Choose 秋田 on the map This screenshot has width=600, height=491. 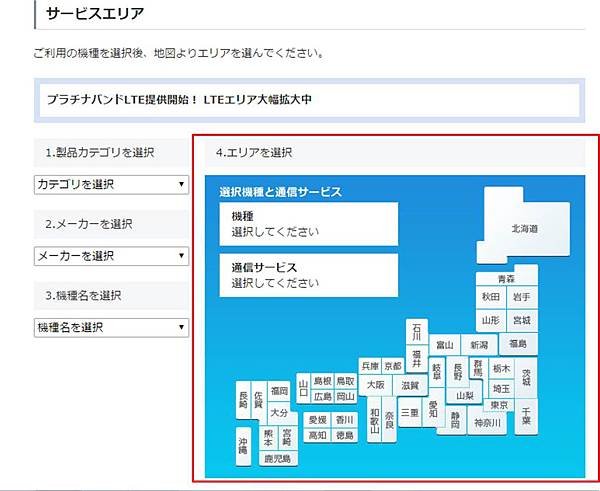tap(491, 297)
